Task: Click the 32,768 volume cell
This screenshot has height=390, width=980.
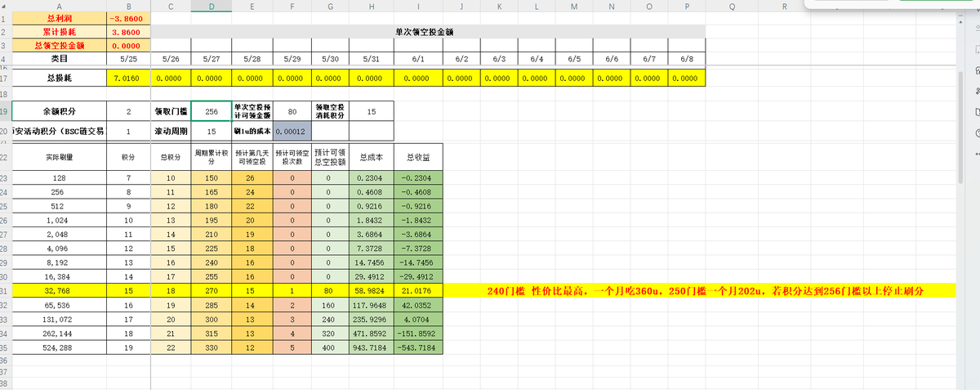Action: [x=58, y=290]
